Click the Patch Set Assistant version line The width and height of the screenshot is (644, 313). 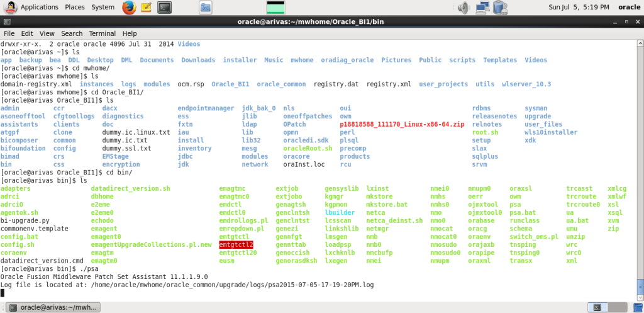pyautogui.click(x=104, y=277)
